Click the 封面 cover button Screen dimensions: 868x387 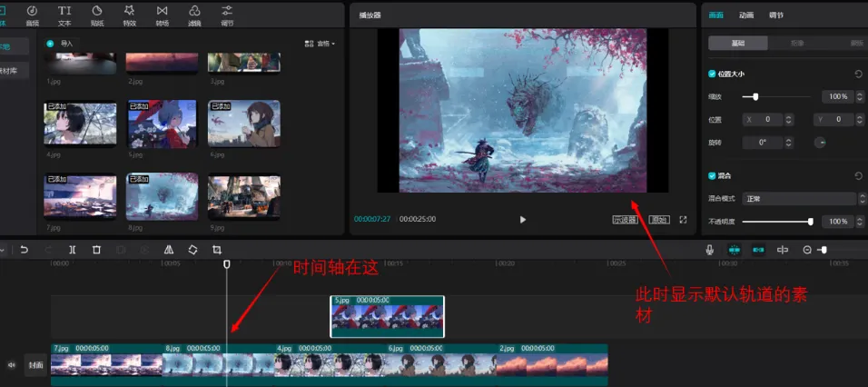[36, 365]
